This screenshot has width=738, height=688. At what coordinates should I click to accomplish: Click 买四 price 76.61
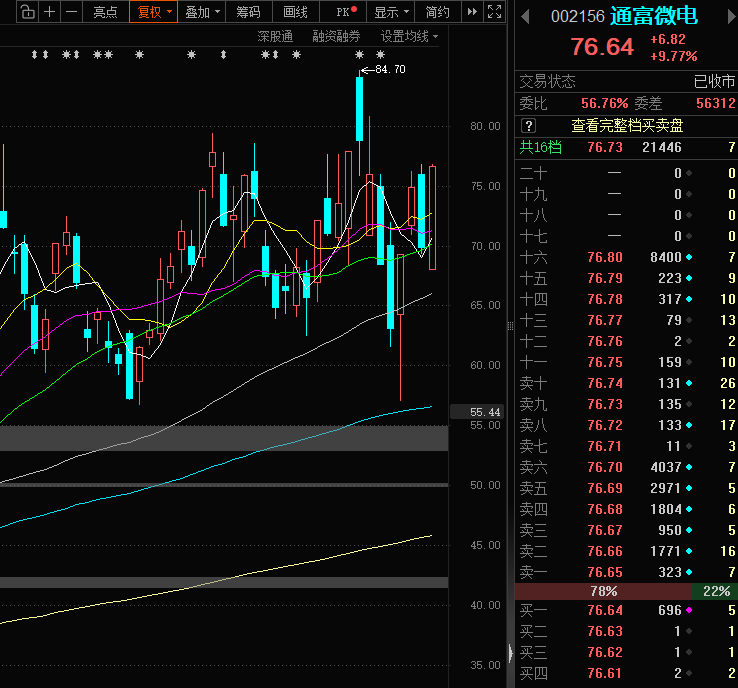(605, 673)
